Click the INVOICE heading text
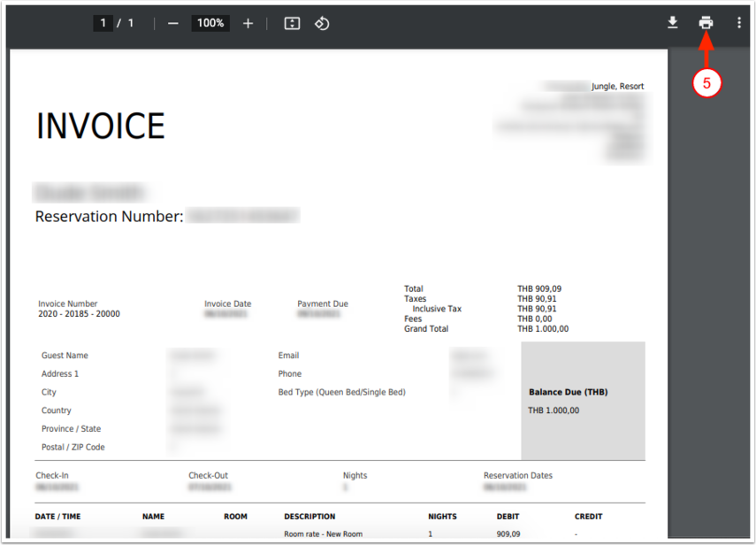 pyautogui.click(x=100, y=127)
